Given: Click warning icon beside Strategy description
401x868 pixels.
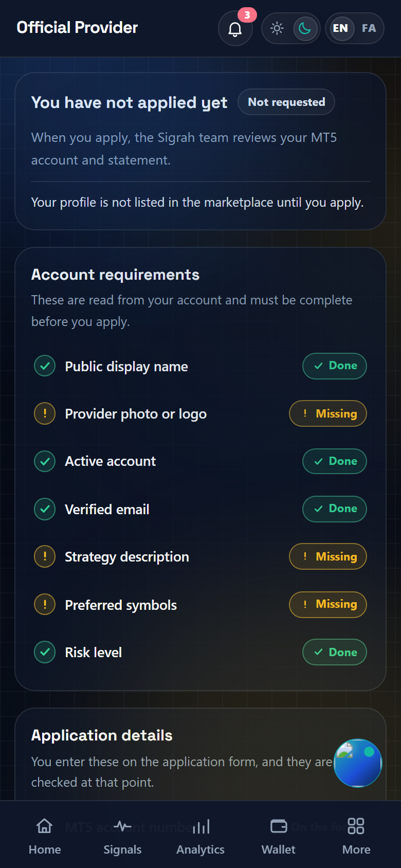Looking at the screenshot, I should 45,556.
